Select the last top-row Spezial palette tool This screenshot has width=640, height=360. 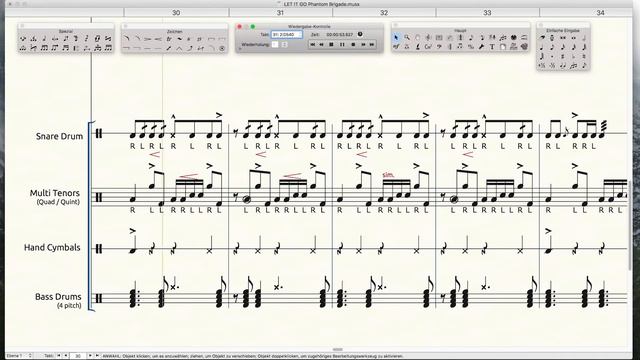pos(109,39)
